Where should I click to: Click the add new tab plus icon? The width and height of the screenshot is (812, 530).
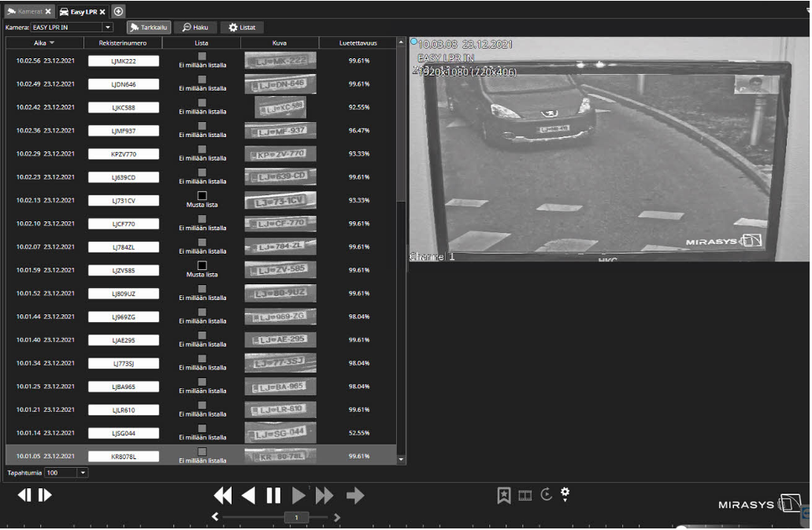(118, 11)
